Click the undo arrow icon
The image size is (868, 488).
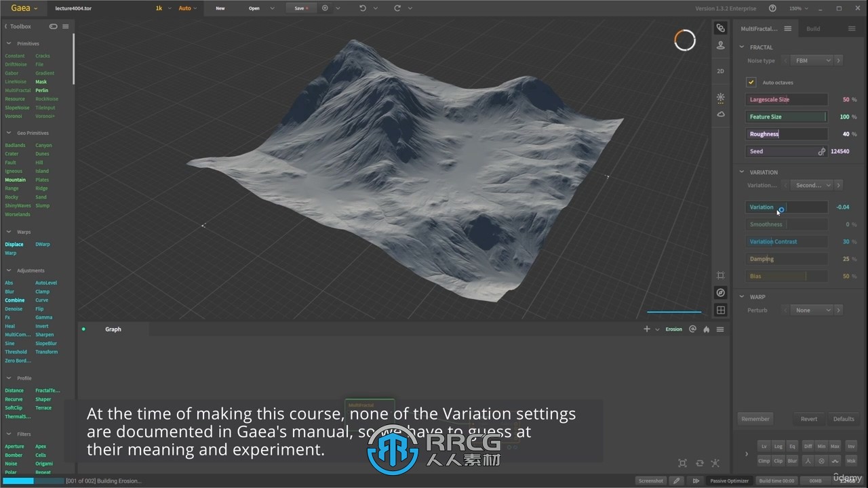click(363, 8)
